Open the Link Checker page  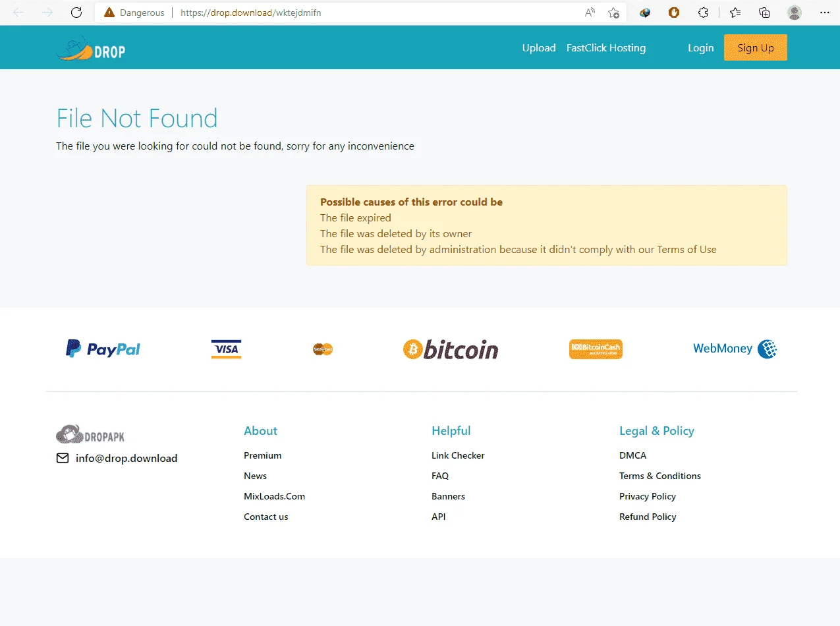pos(458,455)
